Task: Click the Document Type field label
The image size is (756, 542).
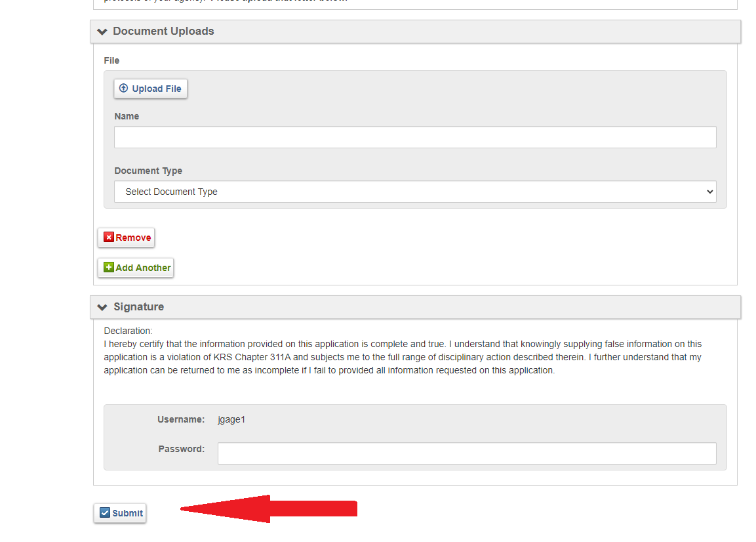Action: pos(148,171)
